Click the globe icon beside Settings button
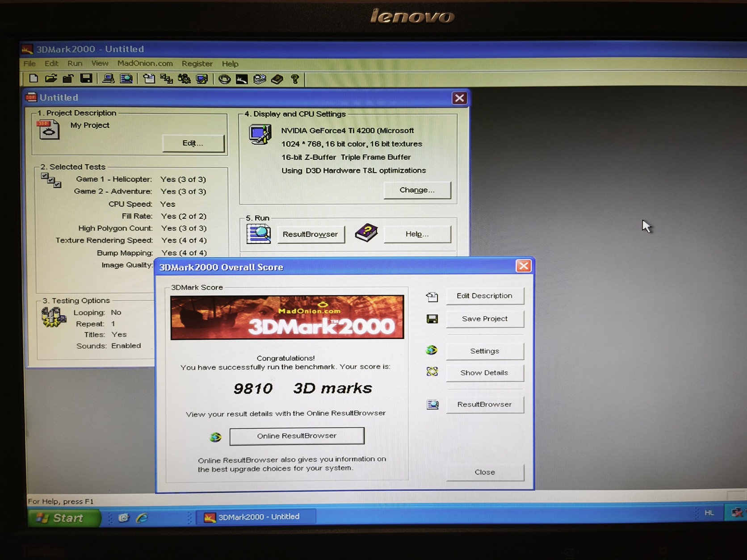747x560 pixels. (432, 350)
